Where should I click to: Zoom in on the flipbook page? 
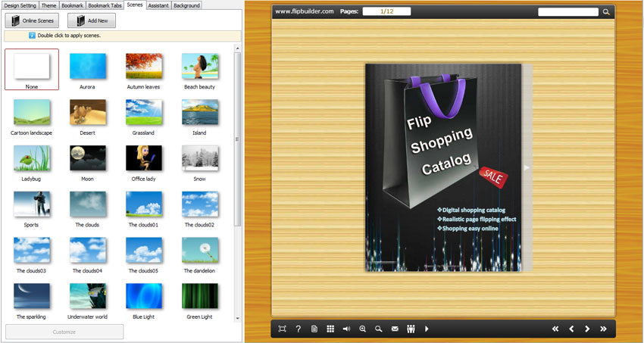coord(363,329)
